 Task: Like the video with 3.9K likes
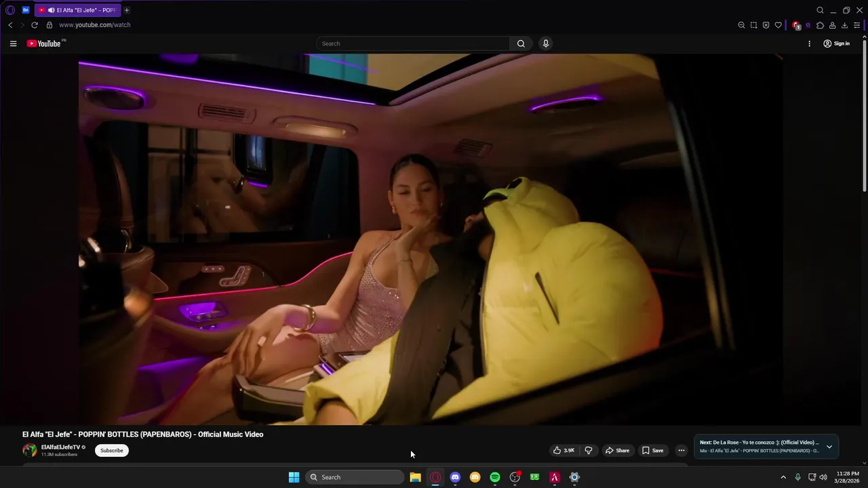[x=564, y=450]
